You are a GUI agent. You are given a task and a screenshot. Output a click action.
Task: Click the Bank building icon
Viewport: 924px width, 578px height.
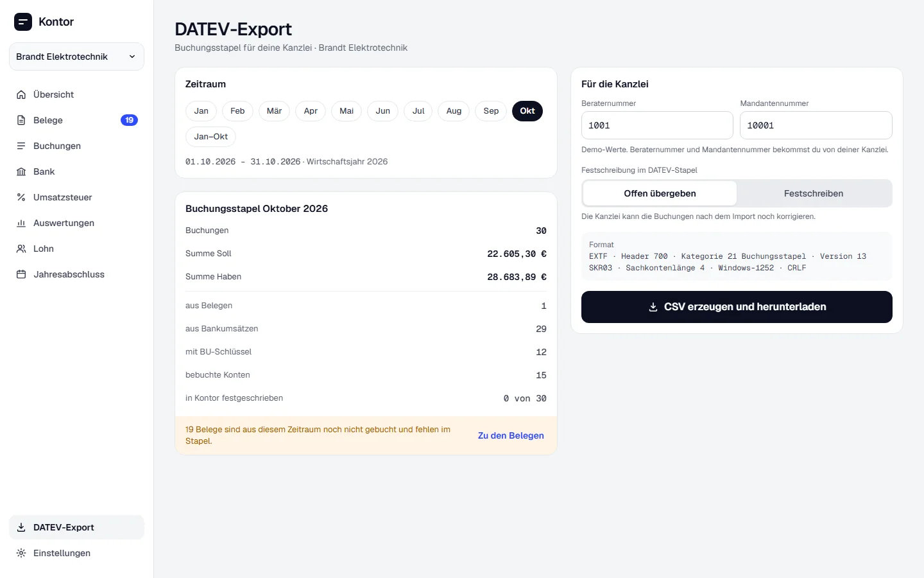21,171
